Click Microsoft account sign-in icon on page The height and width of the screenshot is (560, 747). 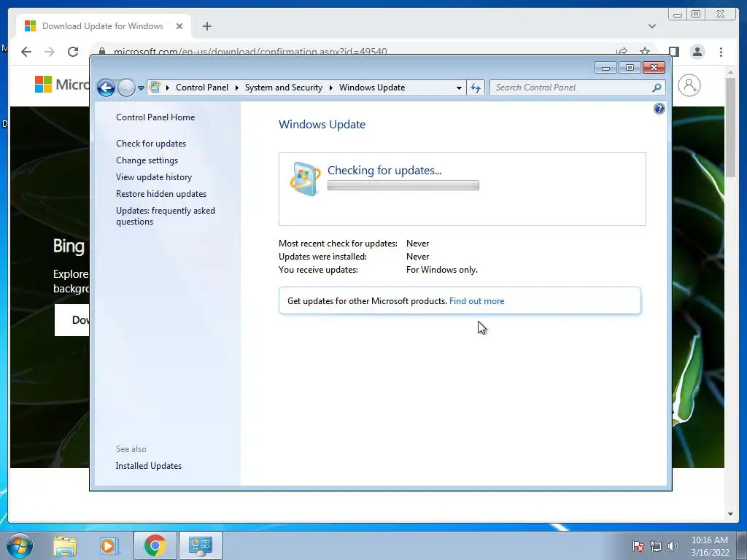(x=689, y=86)
